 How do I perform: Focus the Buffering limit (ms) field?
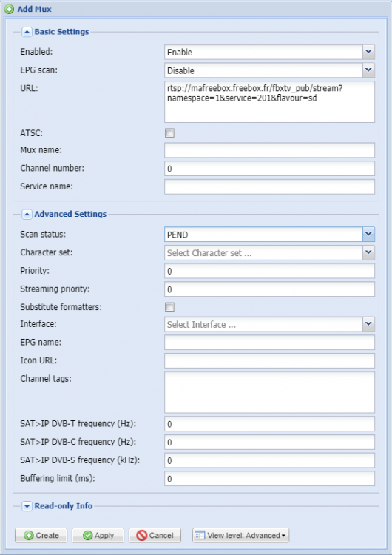(x=269, y=479)
